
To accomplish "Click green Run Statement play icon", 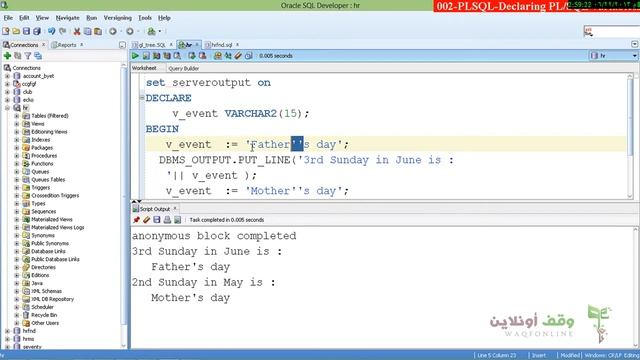I will click(135, 56).
